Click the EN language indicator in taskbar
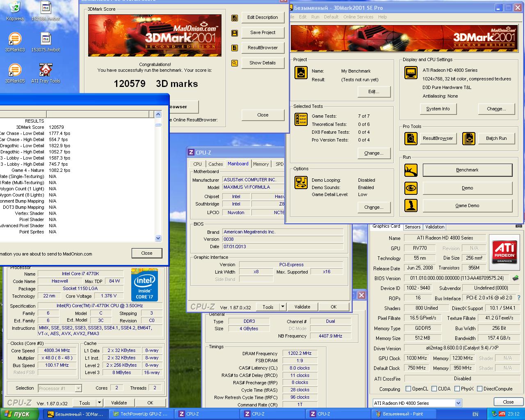This screenshot has width=525, height=420. coord(475,414)
